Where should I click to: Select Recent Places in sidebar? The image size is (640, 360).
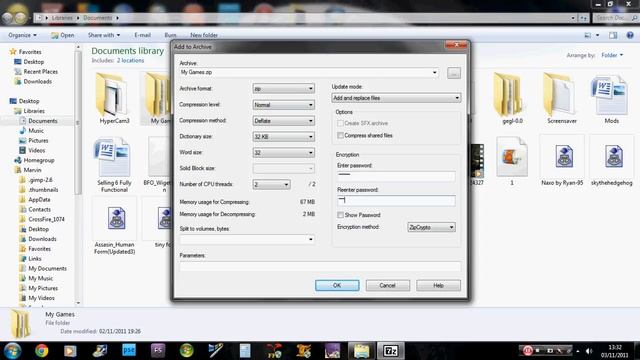pos(40,71)
